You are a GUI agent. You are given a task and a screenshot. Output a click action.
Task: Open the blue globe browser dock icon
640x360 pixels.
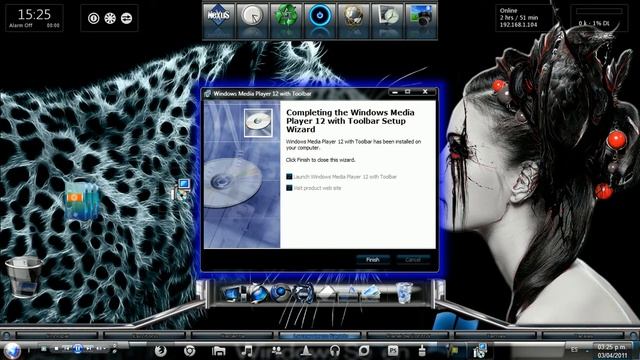[258, 294]
